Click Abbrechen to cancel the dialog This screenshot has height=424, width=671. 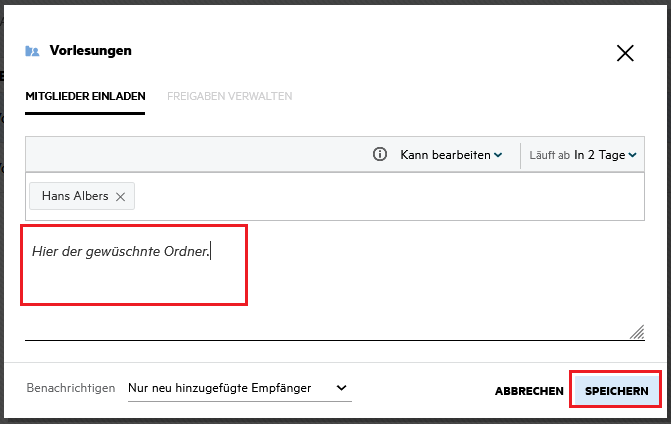(x=529, y=391)
